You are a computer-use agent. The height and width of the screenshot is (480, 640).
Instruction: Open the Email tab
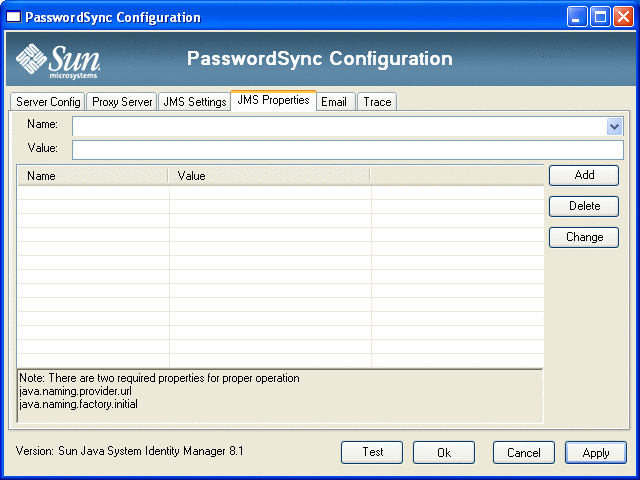(334, 102)
